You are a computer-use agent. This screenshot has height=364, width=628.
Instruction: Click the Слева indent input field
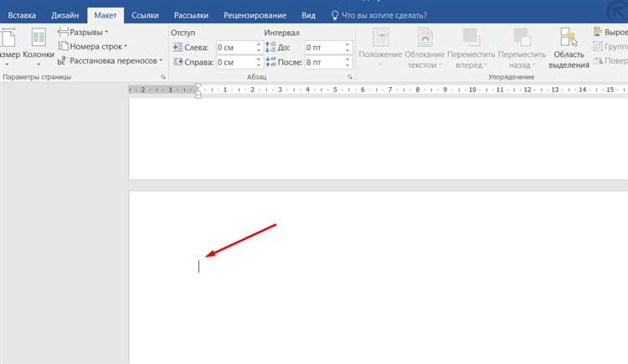235,48
